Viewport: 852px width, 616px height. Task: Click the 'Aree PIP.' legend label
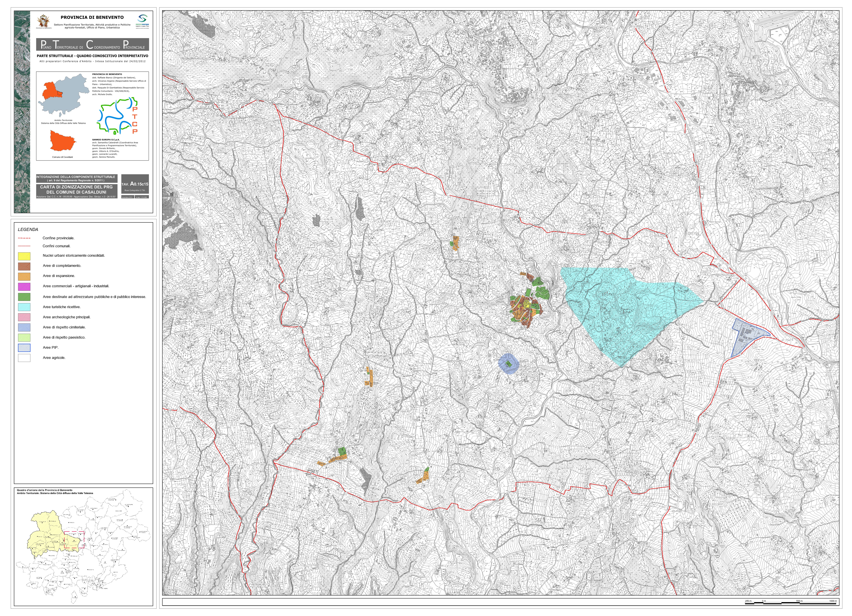pos(51,348)
